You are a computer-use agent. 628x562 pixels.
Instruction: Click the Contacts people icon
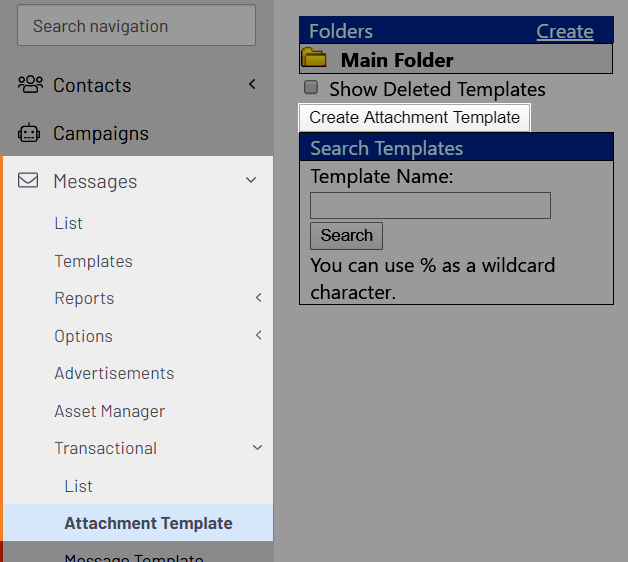pyautogui.click(x=30, y=85)
